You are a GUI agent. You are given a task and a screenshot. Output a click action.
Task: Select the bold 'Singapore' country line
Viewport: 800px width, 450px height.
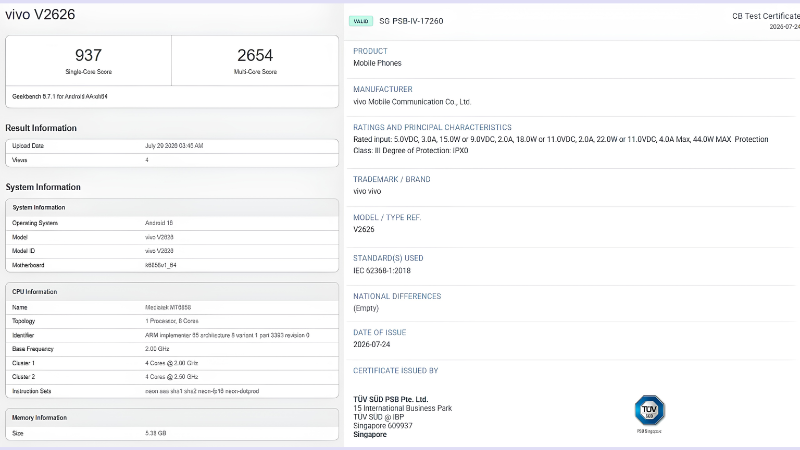pos(370,435)
